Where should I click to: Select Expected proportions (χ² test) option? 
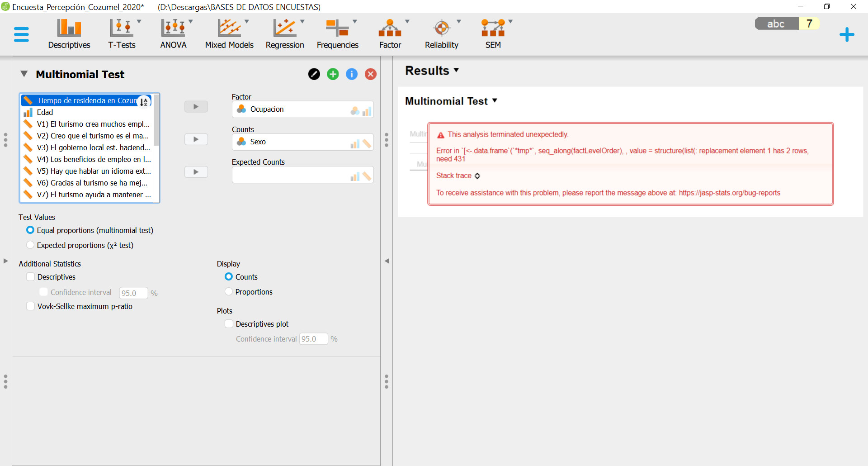(30, 245)
